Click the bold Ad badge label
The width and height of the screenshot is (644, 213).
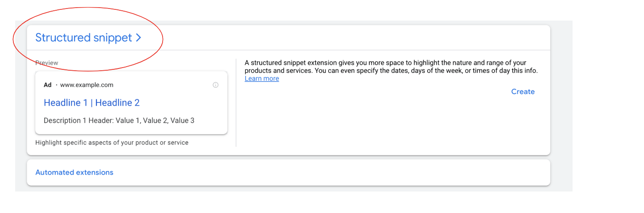point(48,85)
